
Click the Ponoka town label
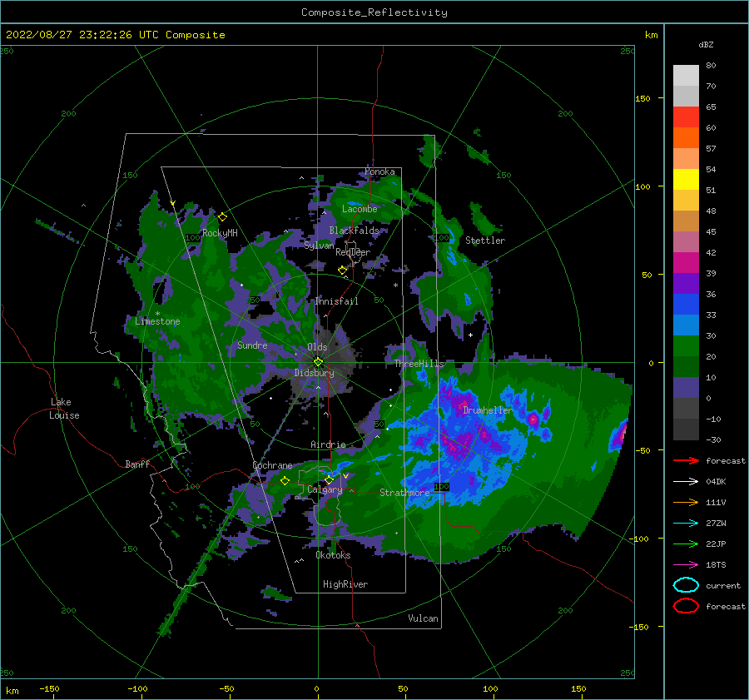point(379,171)
